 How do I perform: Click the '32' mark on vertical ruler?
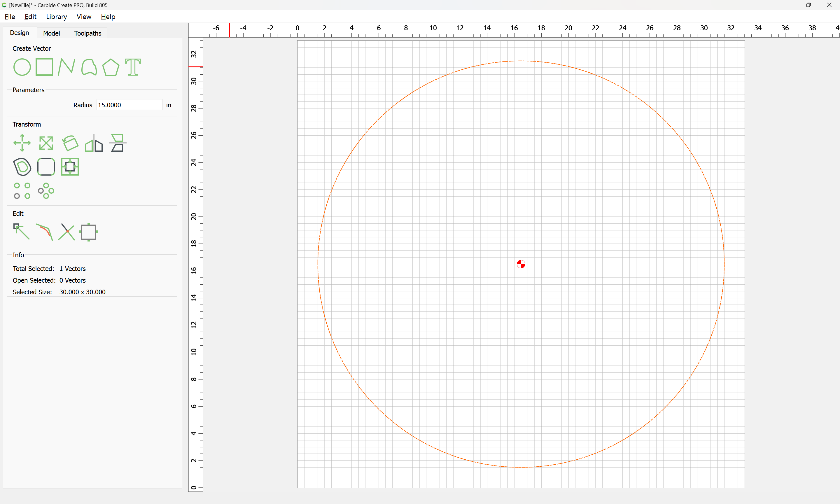tap(194, 54)
